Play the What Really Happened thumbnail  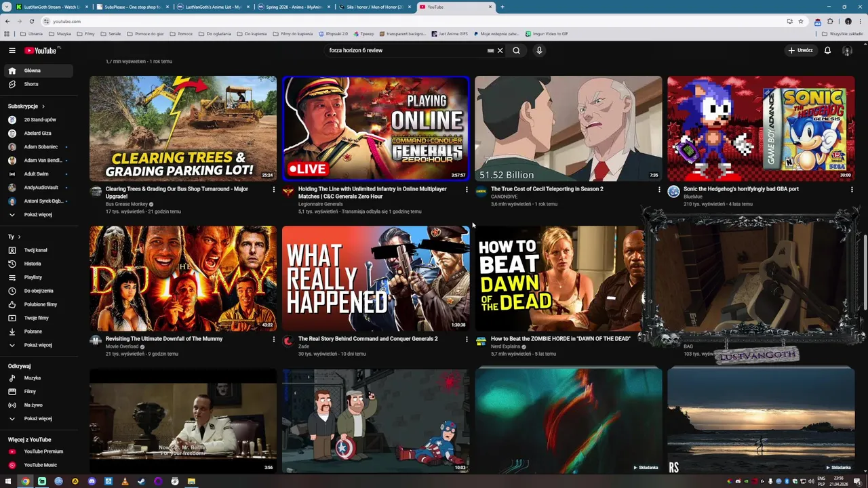[x=376, y=279]
